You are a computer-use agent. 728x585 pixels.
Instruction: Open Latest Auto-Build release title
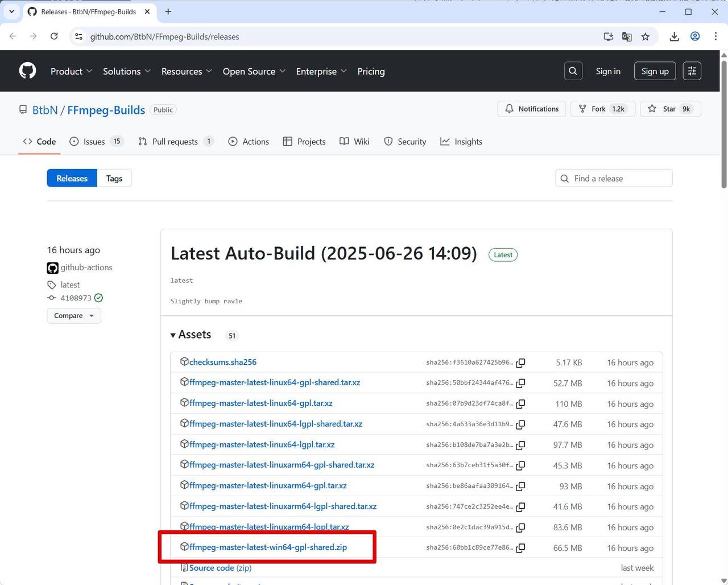[x=324, y=253]
